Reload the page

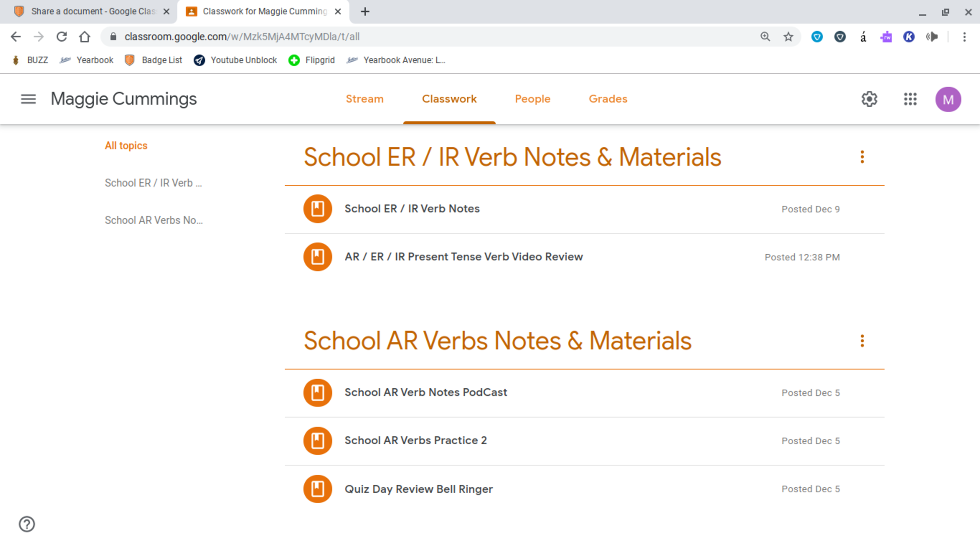click(62, 37)
